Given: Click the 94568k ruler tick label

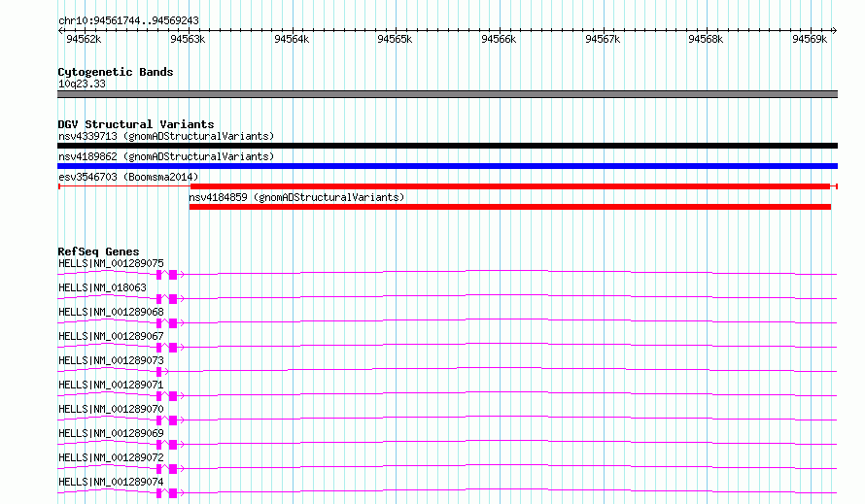Looking at the screenshot, I should [706, 39].
